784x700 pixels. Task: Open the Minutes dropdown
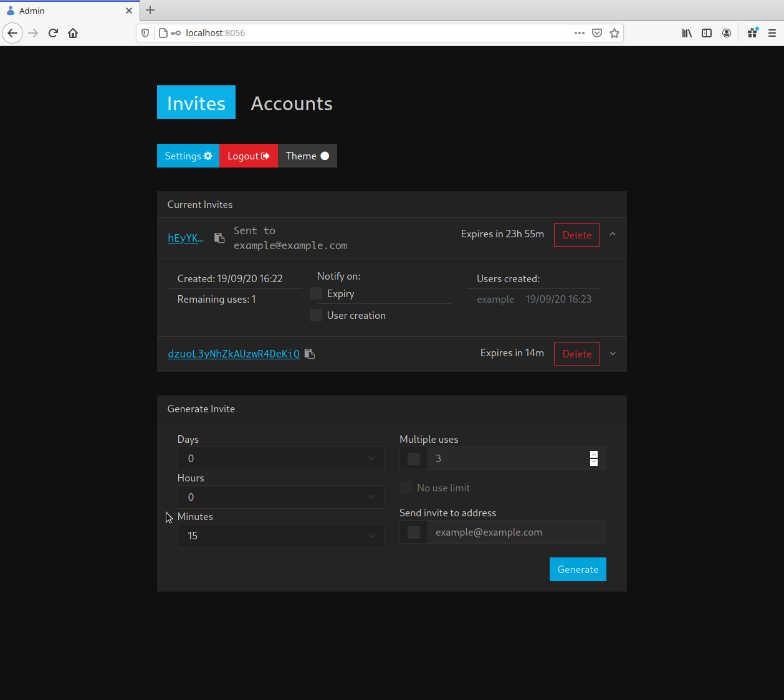coord(281,536)
